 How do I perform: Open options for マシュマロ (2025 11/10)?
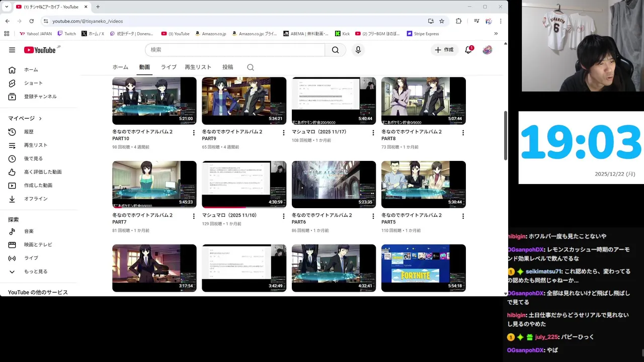[283, 216]
